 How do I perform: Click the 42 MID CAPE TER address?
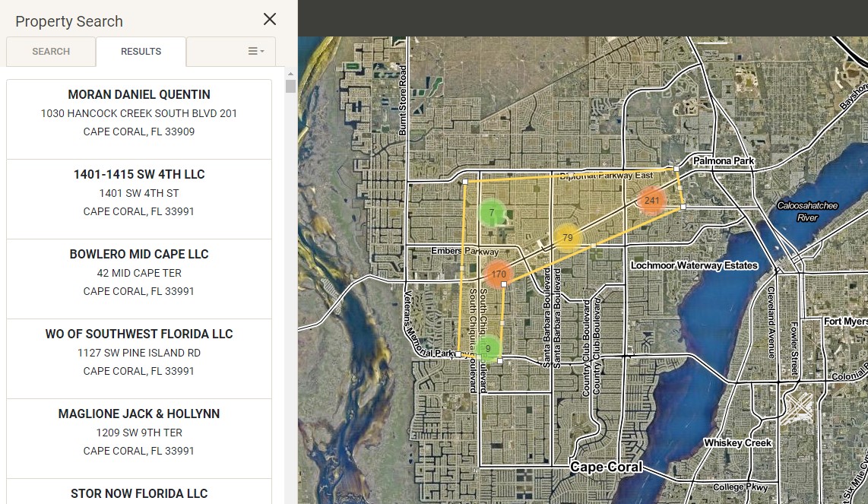(x=139, y=273)
